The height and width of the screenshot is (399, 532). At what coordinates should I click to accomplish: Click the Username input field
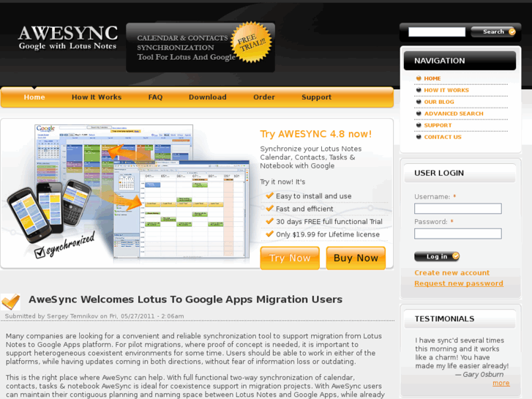point(457,209)
